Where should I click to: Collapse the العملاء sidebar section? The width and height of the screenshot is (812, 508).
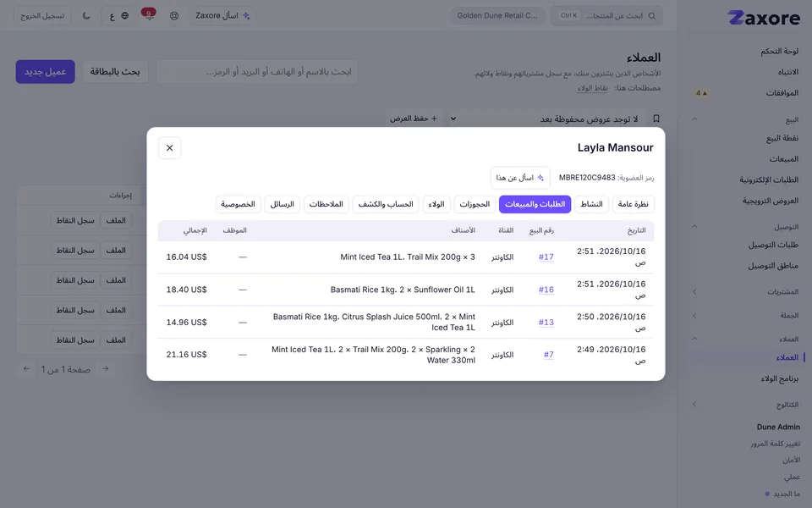coord(694,339)
